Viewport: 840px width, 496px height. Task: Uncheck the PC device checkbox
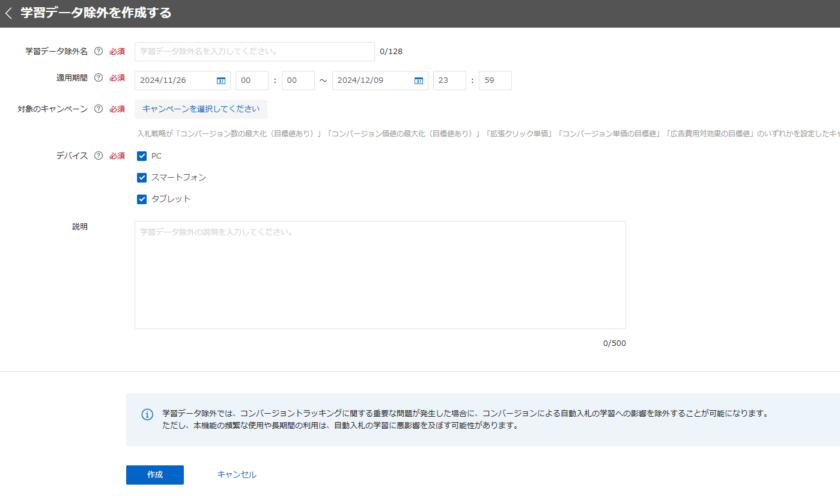(x=142, y=156)
